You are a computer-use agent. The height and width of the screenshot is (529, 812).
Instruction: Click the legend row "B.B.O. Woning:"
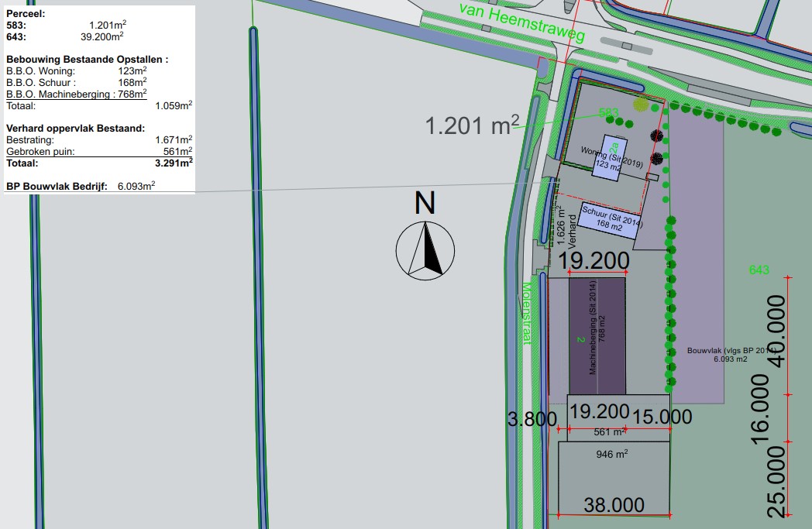tap(77, 71)
